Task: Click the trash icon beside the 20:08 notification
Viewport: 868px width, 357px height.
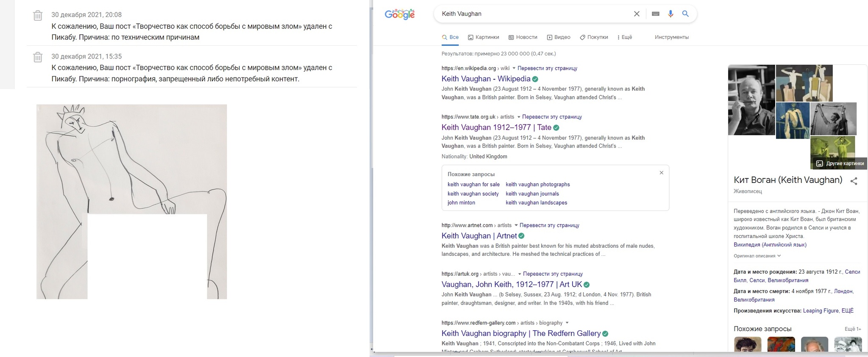Action: pos(38,16)
